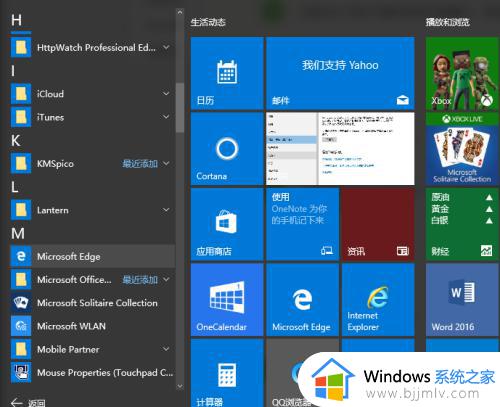
Task: Expand the iTunes folder chevron
Action: 166,117
